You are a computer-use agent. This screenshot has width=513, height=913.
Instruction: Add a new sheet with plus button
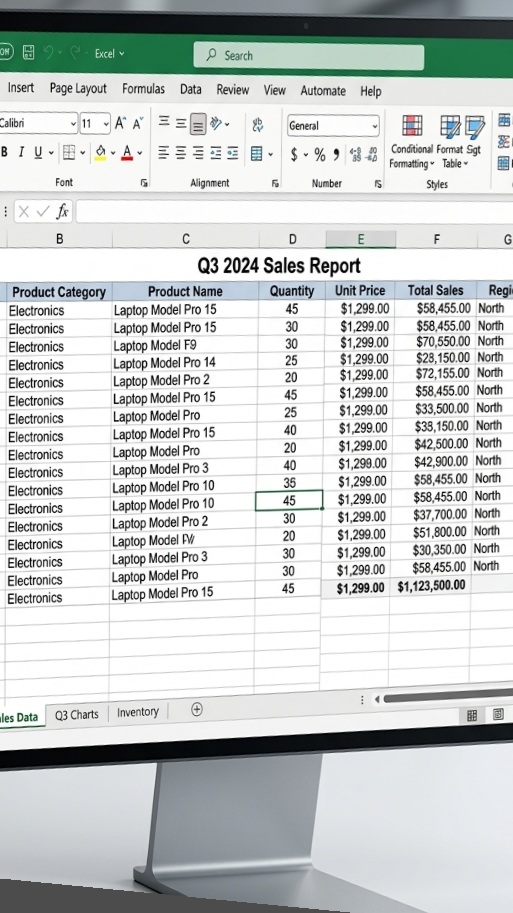tap(197, 709)
